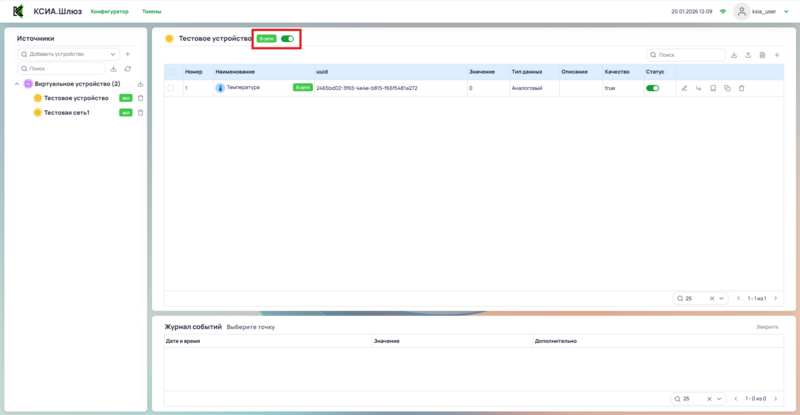Delete Тестовое устройство using sidebar trash icon

point(140,98)
